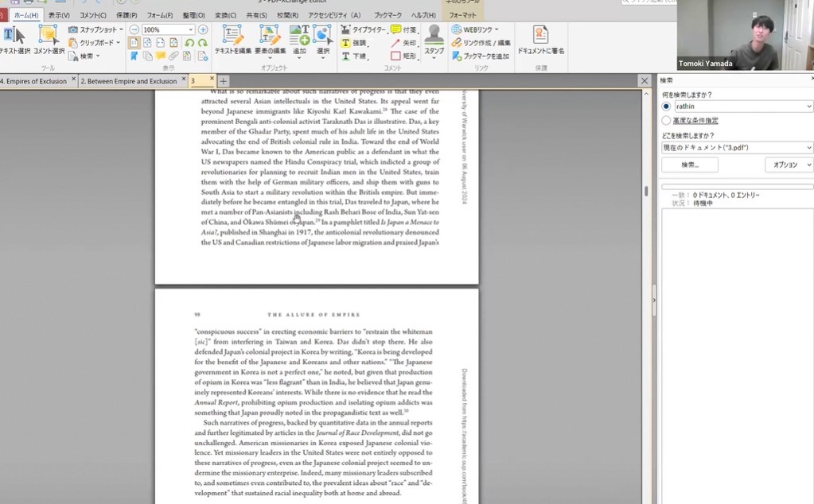Click リンク作成 / 編集 link tool
The image size is (814, 504).
pos(481,42)
